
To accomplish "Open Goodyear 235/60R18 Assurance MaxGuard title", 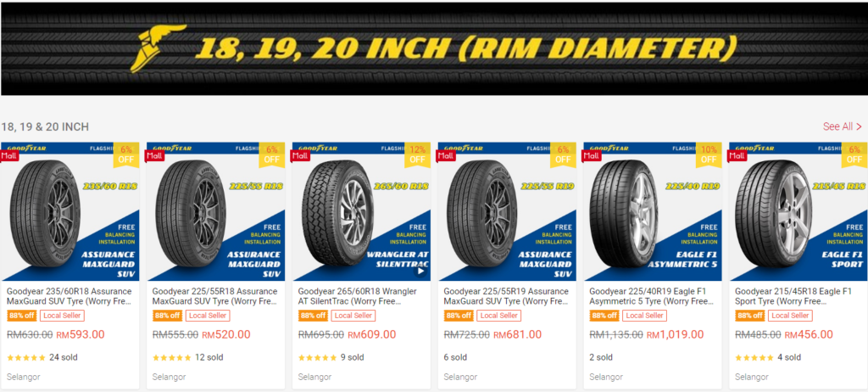I will coord(70,296).
